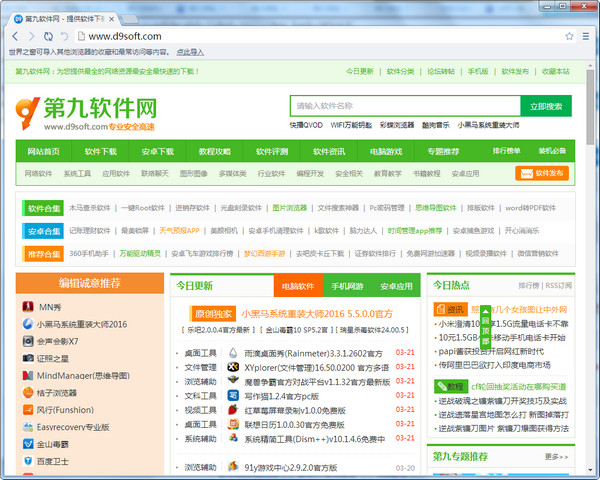Image resolution: width=600 pixels, height=480 pixels.
Task: Open the 图片浏览器 collection link
Action: [290, 207]
